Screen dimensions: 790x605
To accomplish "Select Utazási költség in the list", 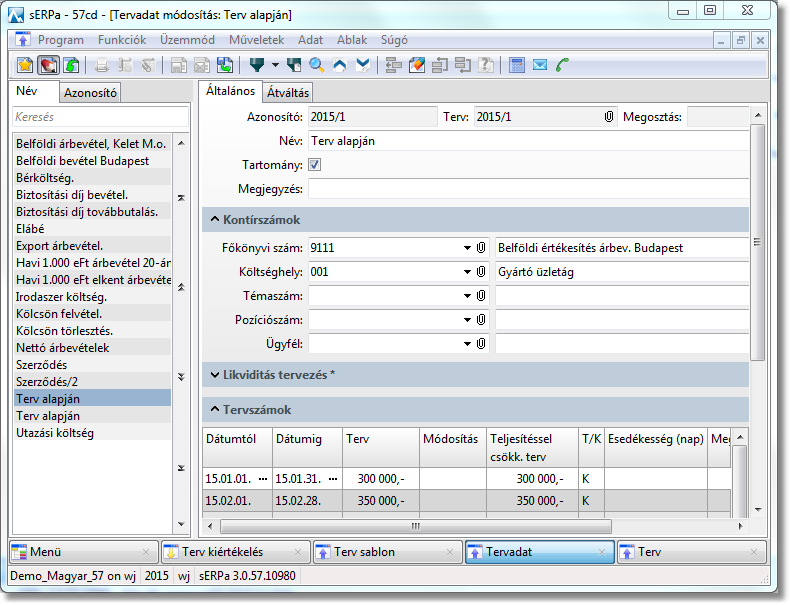I will pos(55,433).
